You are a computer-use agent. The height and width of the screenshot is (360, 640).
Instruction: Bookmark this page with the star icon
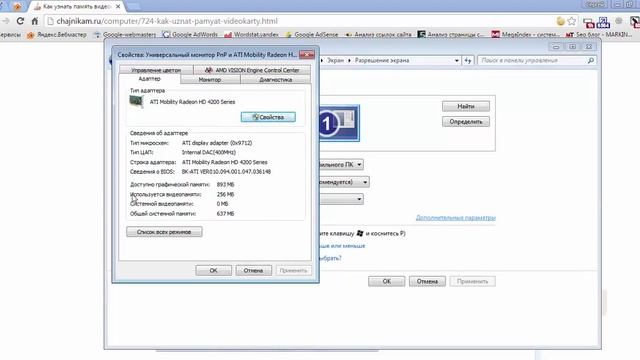(572, 21)
